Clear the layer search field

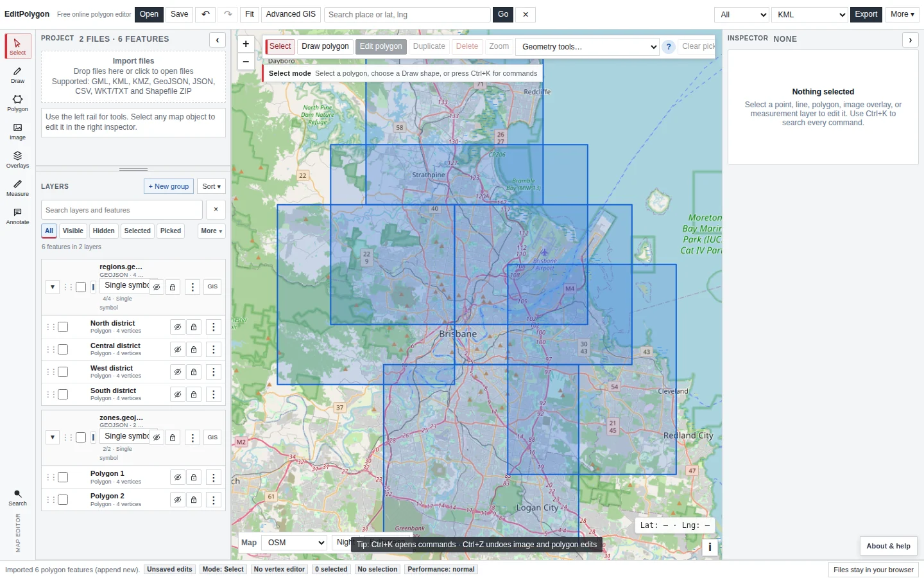216,209
